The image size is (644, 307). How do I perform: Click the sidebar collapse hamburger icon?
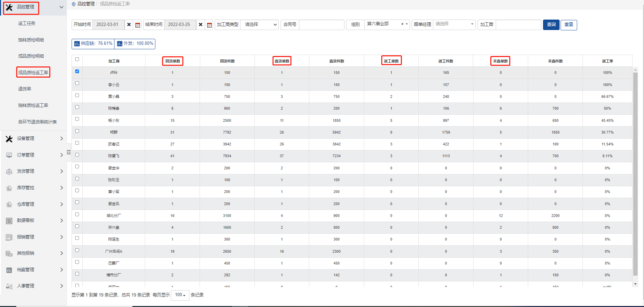69,152
